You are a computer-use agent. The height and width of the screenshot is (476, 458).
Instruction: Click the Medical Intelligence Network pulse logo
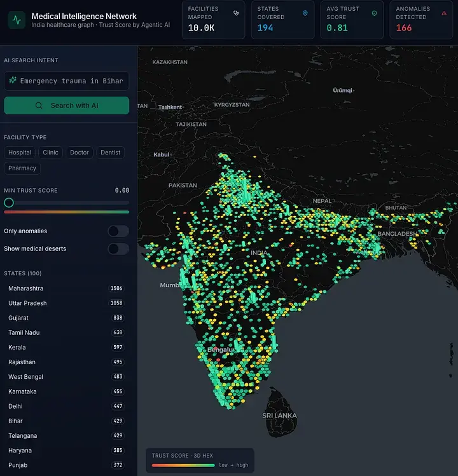point(17,20)
